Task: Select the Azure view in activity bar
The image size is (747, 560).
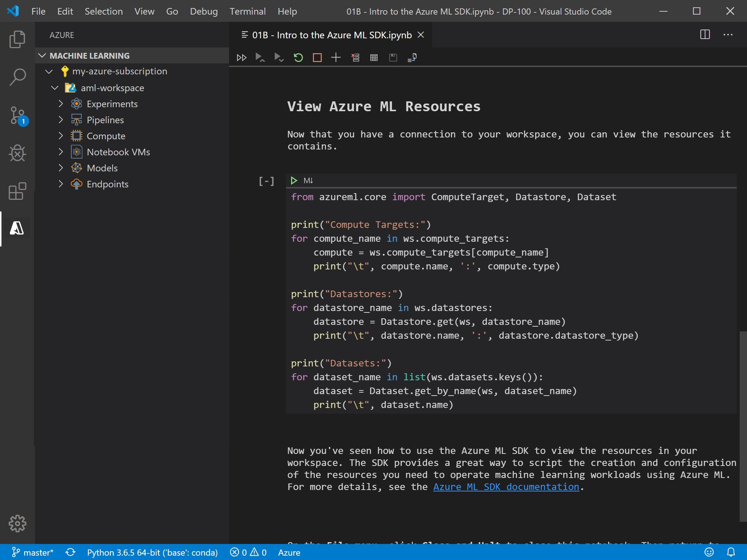Action: pyautogui.click(x=17, y=229)
